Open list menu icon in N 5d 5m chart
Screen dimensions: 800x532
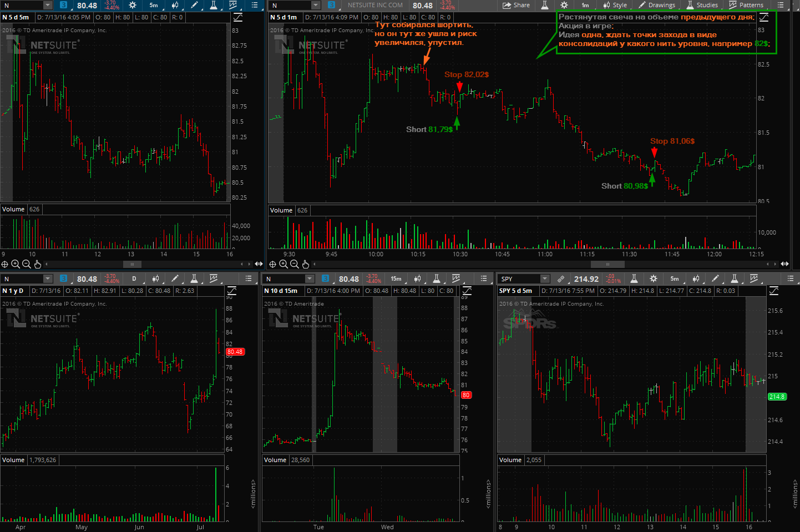(255, 5)
